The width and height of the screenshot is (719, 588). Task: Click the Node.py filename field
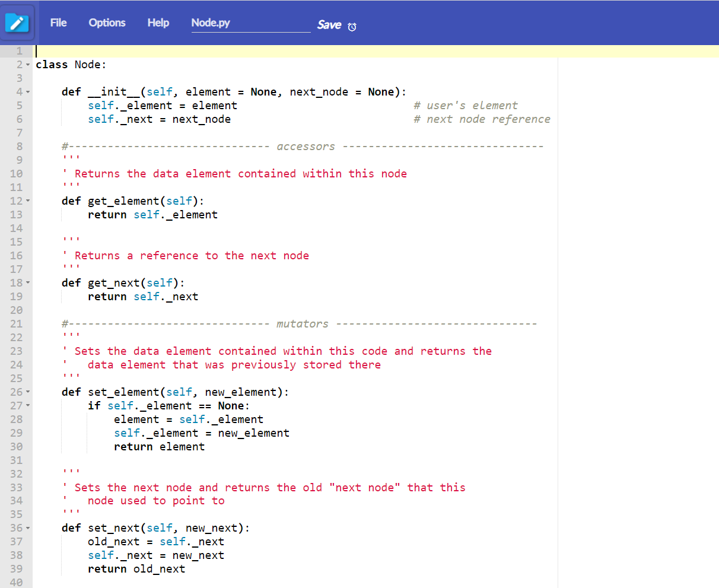(250, 23)
